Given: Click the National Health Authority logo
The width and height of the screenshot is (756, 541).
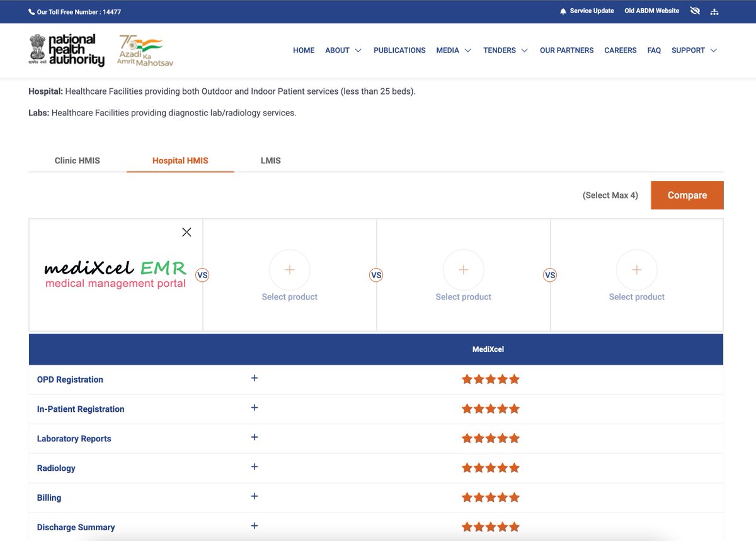Looking at the screenshot, I should 67,50.
